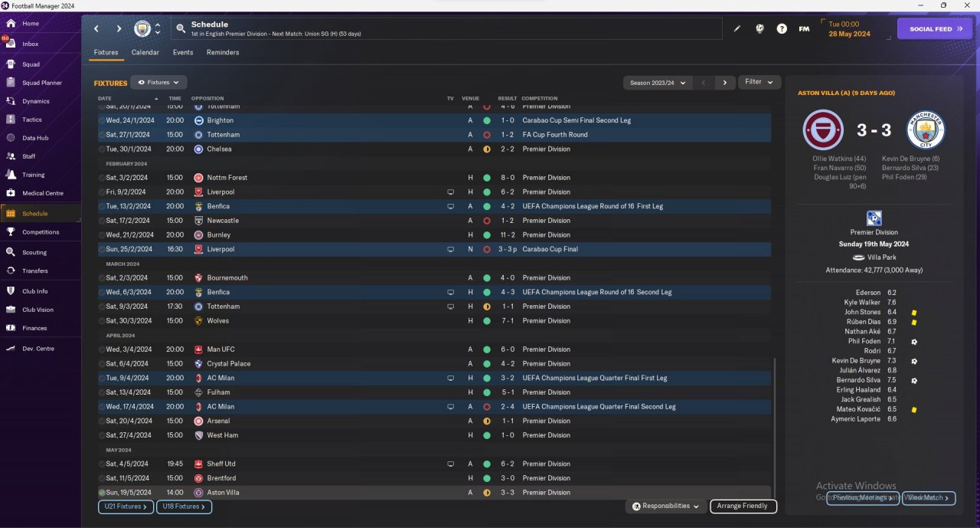Click club switcher up/down arrows
Screen dimensions: 980x528
tap(158, 29)
